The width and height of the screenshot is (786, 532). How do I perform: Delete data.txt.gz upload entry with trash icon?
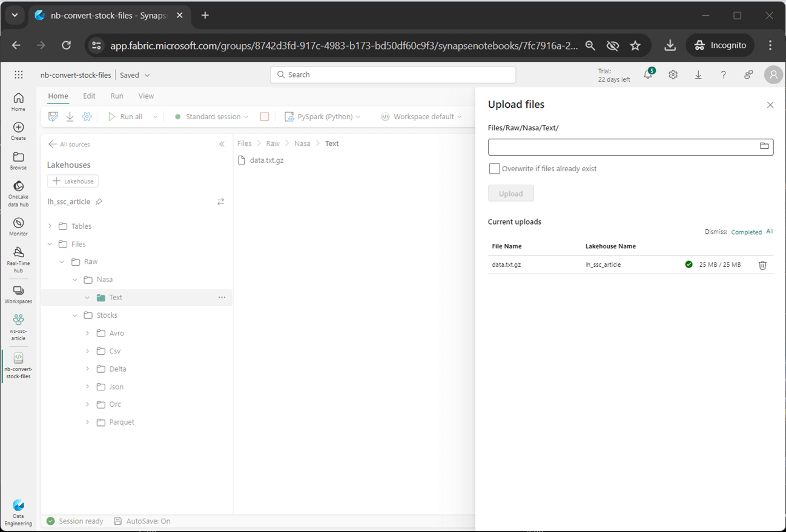point(762,265)
